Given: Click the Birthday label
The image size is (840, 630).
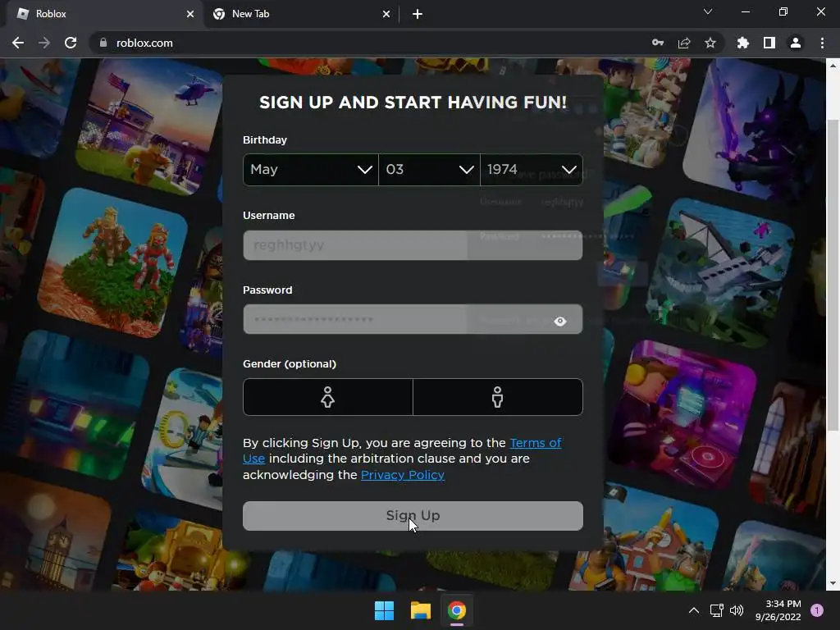Looking at the screenshot, I should coord(265,139).
